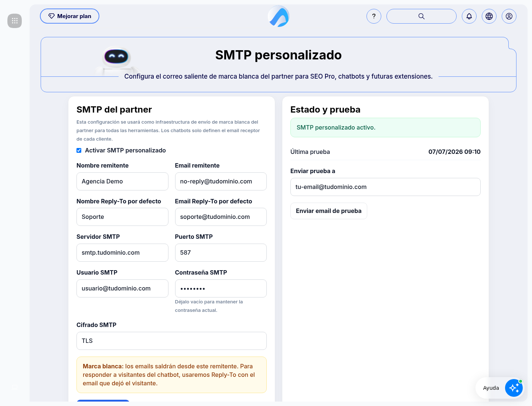Open the Cifrado SMTP dropdown
This screenshot has height=406, width=532.
(x=171, y=341)
